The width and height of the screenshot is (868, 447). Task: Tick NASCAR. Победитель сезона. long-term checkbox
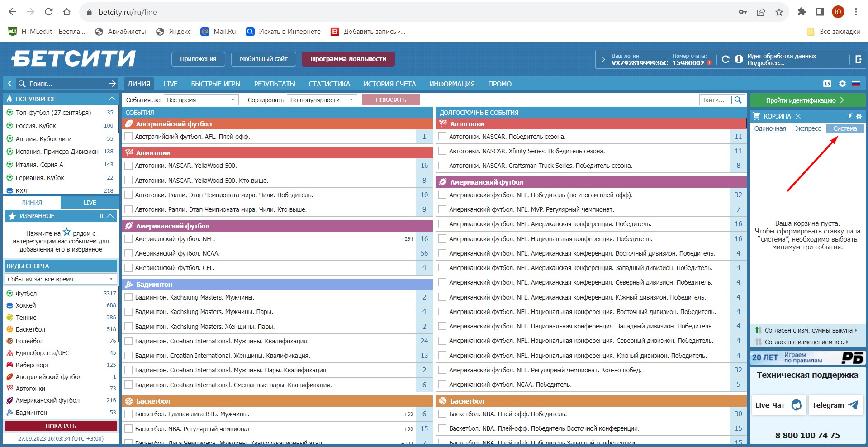tap(443, 137)
